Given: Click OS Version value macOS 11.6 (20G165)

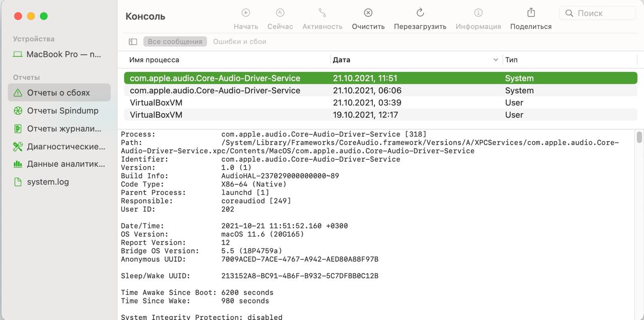Looking at the screenshot, I should (x=263, y=234).
